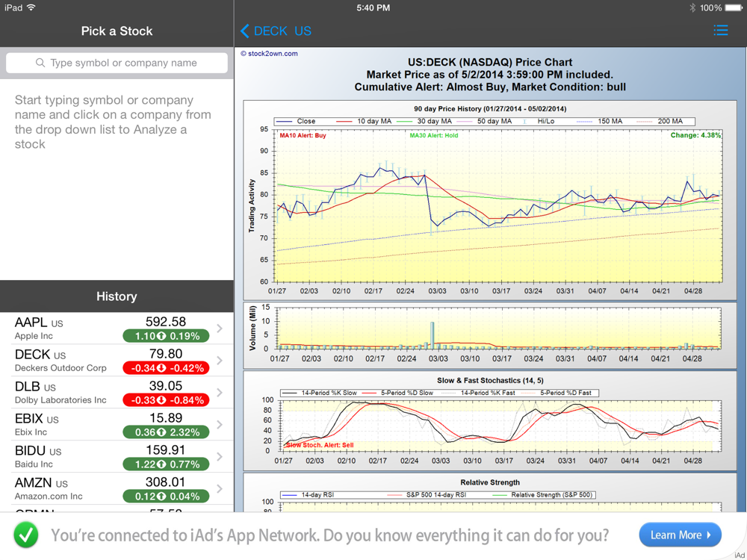The height and width of the screenshot is (560, 747).
Task: Tap BIDU green change badge 1.22 0.77%
Action: [x=166, y=464]
